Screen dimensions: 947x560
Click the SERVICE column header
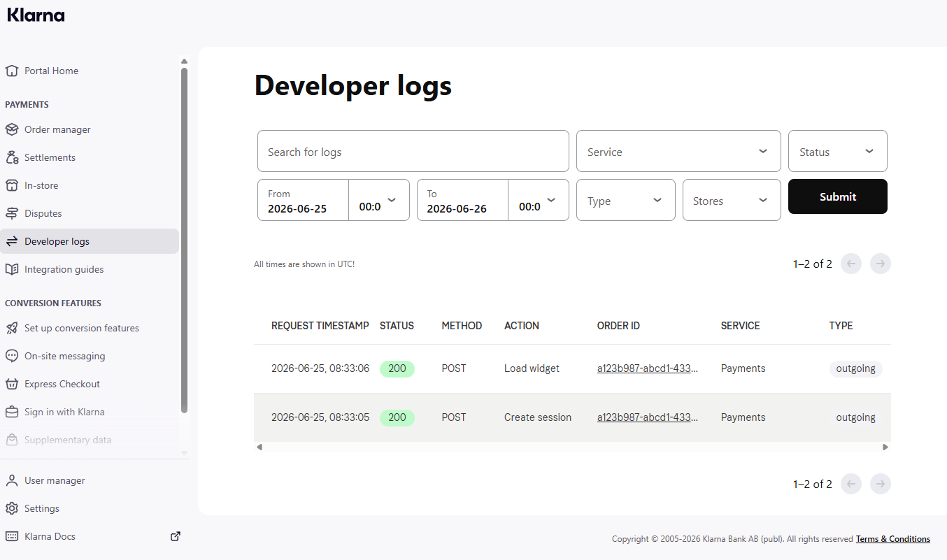point(740,326)
